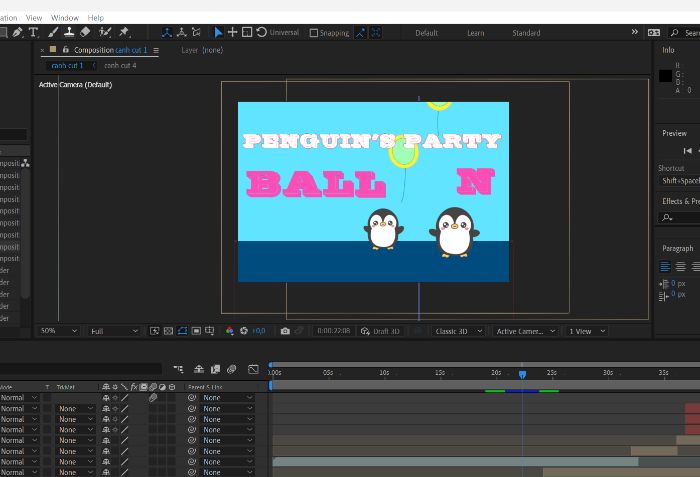This screenshot has width=700, height=477.
Task: Click the Effects & Presets search field
Action: [x=679, y=218]
